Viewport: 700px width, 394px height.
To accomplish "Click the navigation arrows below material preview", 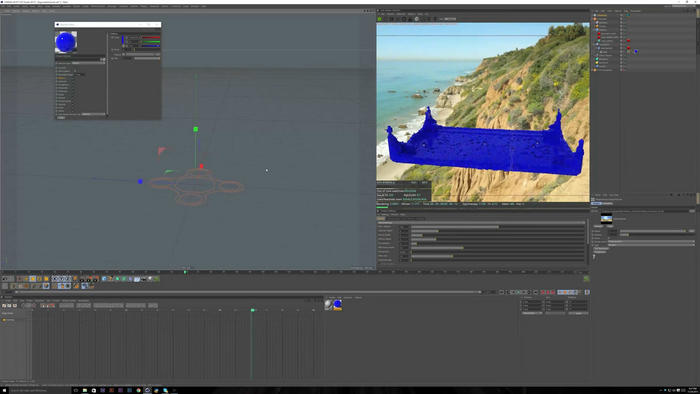I will tap(103, 59).
